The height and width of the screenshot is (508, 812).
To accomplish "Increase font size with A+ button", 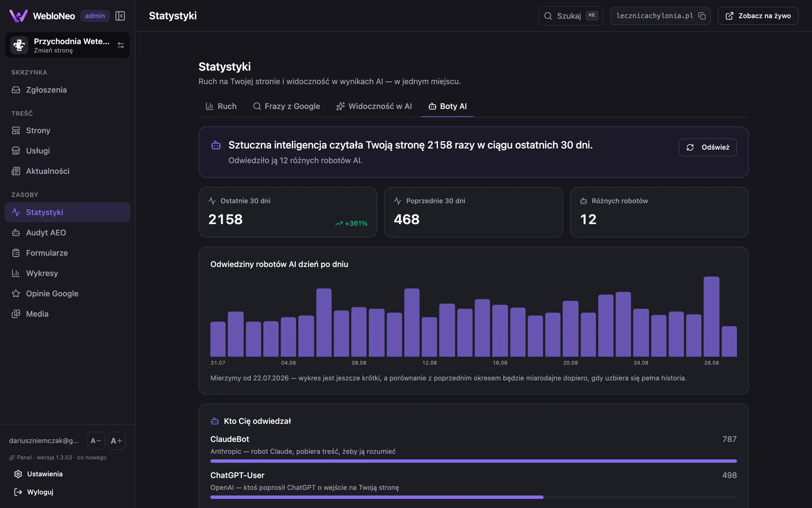I will tap(116, 441).
